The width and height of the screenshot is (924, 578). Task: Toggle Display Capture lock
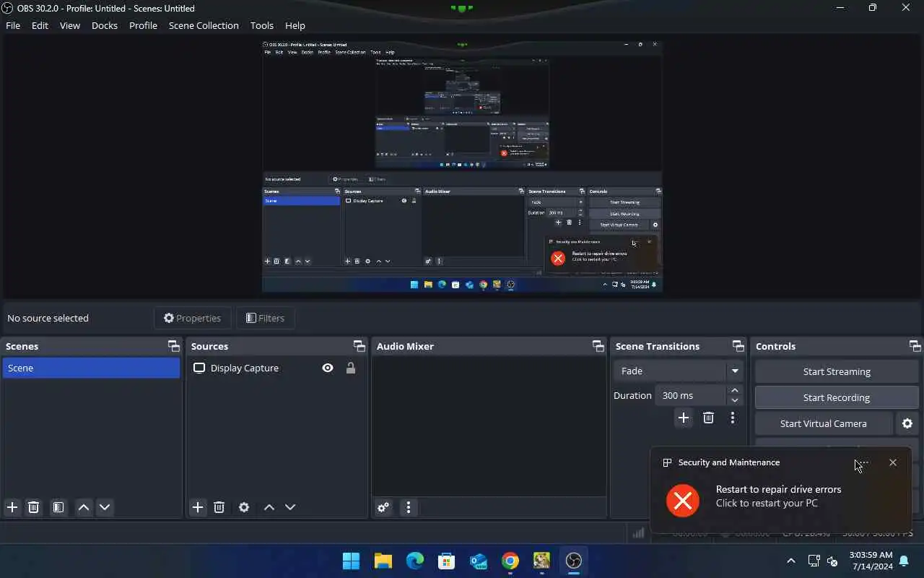click(351, 368)
